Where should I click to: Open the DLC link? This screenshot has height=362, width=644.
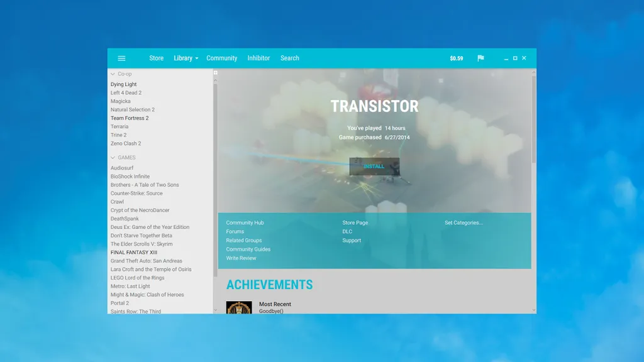click(x=347, y=231)
